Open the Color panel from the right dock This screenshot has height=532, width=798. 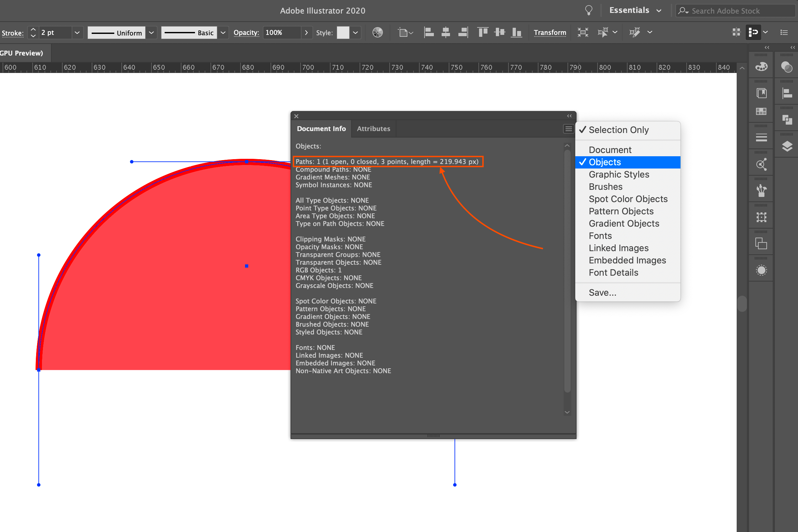(761, 66)
